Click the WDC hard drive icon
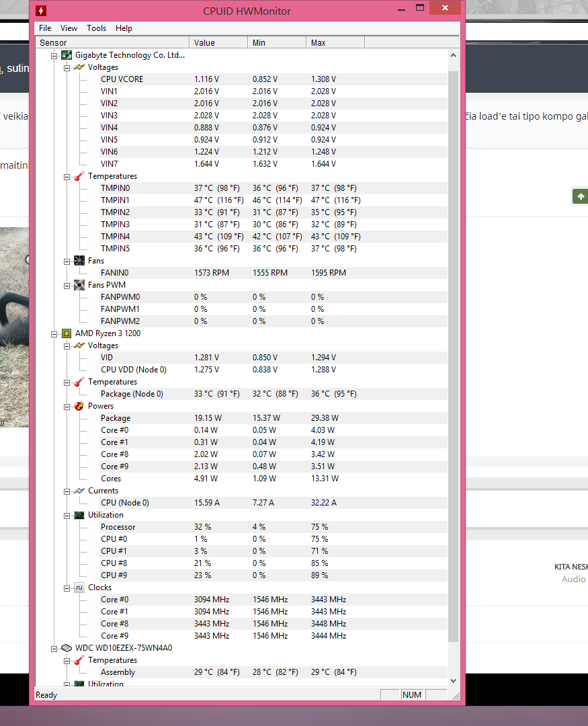The width and height of the screenshot is (588, 726). pyautogui.click(x=67, y=648)
